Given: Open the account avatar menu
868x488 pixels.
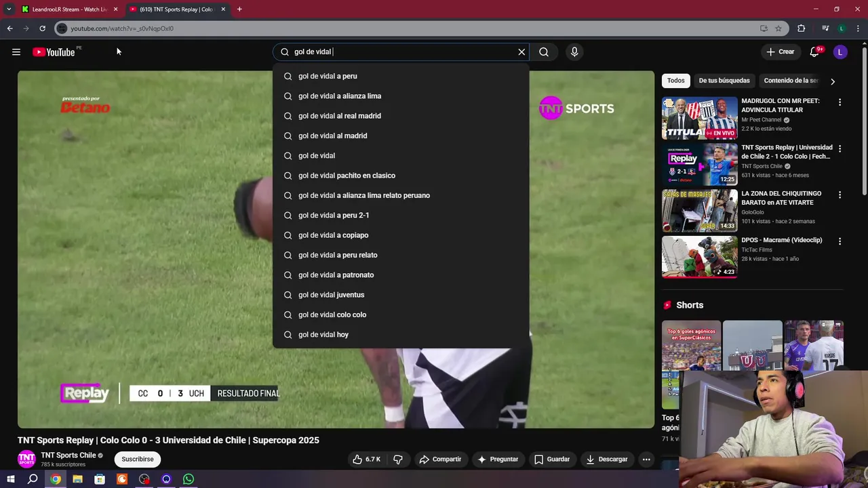Looking at the screenshot, I should coord(840,52).
